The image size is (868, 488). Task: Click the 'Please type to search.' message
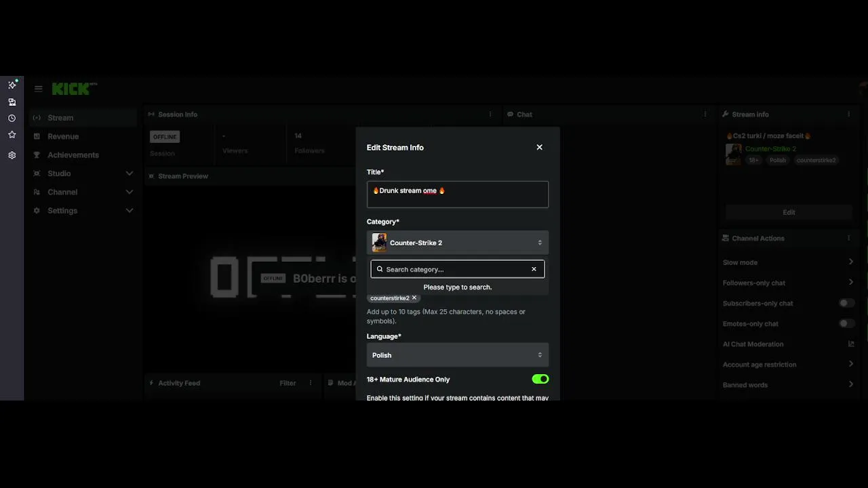coord(458,287)
